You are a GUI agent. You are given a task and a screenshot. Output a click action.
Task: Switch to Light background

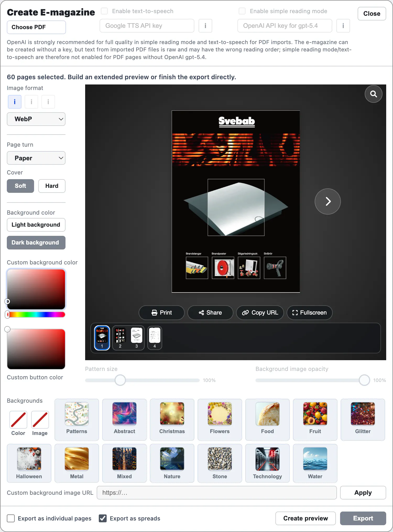tap(36, 225)
